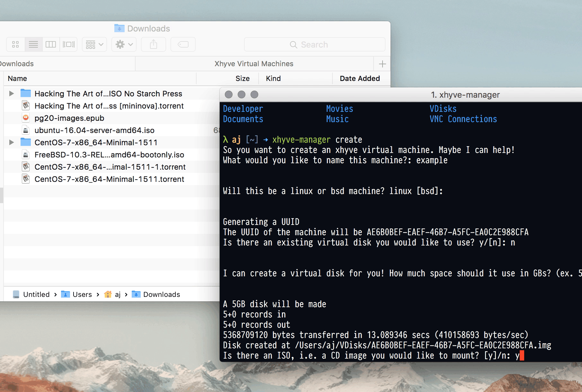The width and height of the screenshot is (582, 392).
Task: Switch Finder to cover flow view
Action: 68,44
